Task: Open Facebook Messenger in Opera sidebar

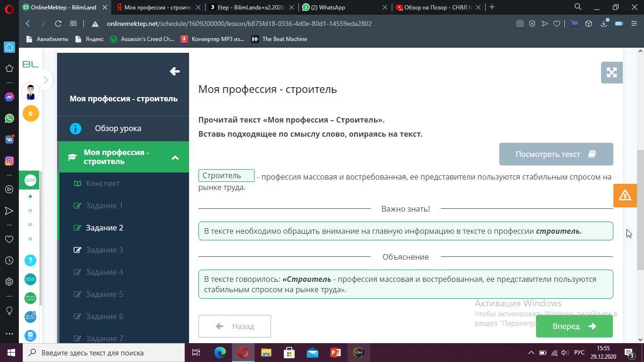Action: (9, 97)
